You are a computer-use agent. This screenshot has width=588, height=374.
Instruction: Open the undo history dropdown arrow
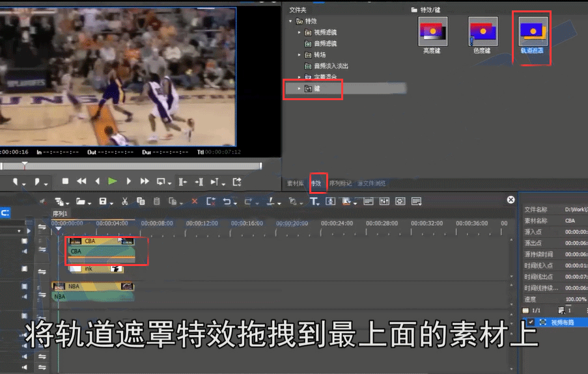[235, 204]
